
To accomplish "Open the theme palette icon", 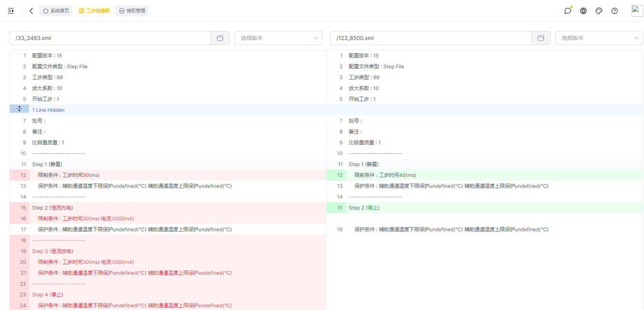I will point(599,11).
